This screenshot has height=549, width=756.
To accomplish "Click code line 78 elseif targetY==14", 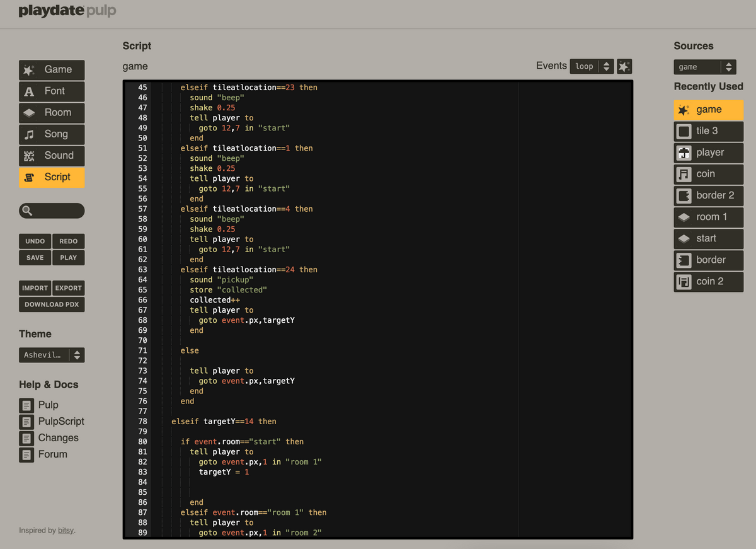I will [224, 422].
